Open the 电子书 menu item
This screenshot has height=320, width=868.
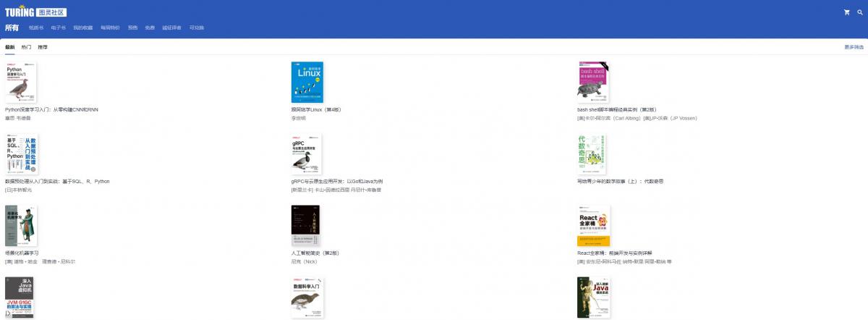59,28
